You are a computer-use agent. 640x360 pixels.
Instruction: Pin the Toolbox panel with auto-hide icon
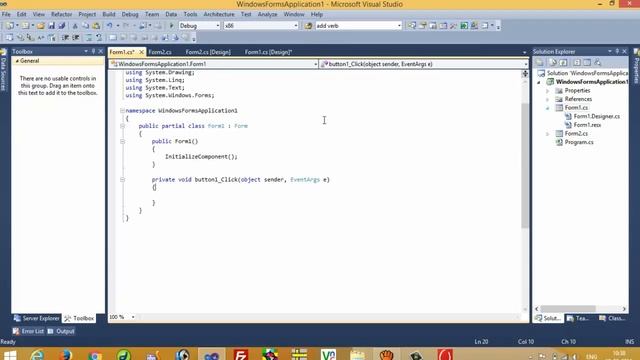click(x=93, y=51)
